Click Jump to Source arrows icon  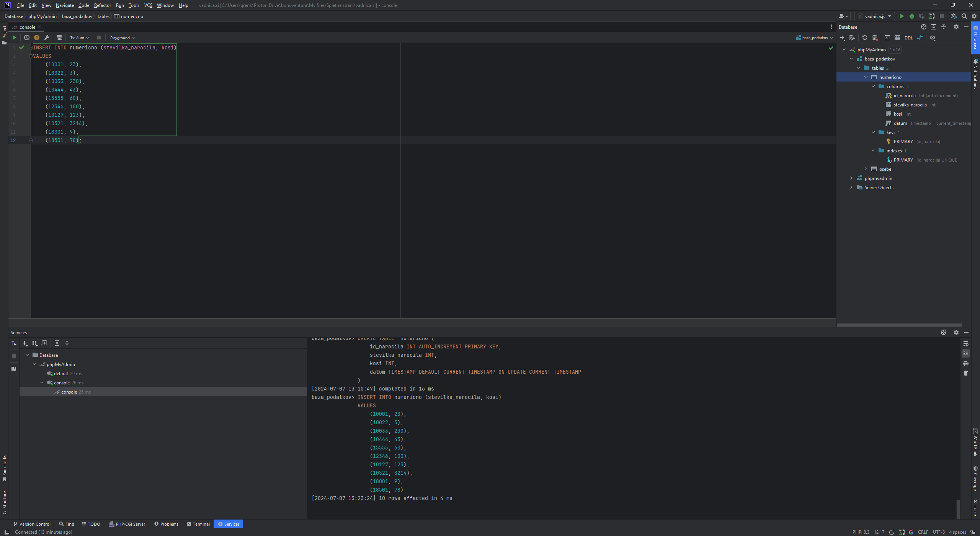920,38
